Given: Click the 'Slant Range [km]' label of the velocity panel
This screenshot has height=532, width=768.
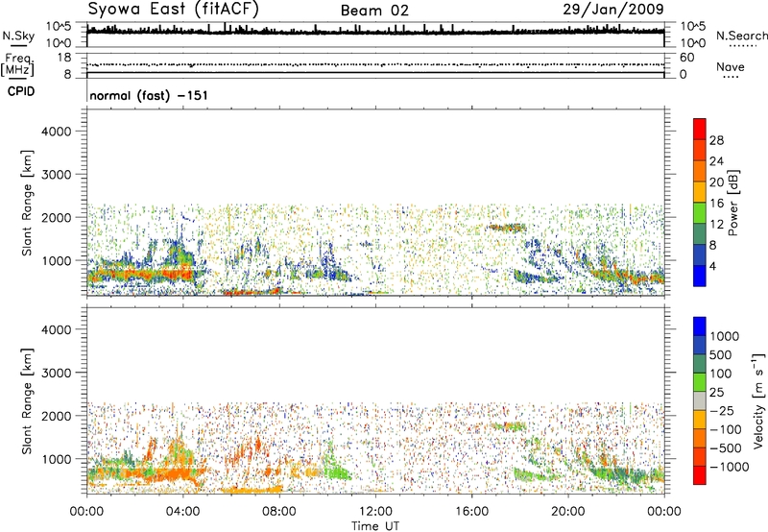Looking at the screenshot, I should tap(27, 401).
